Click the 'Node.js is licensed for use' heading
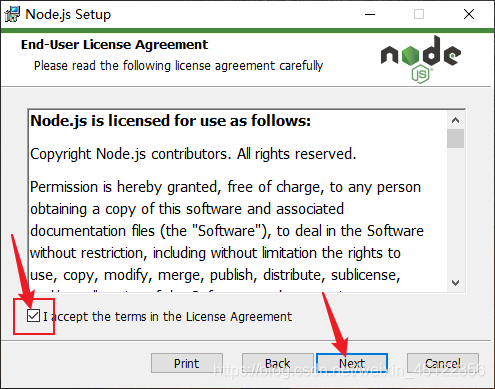Screen dimensions: 495x389 pos(170,121)
